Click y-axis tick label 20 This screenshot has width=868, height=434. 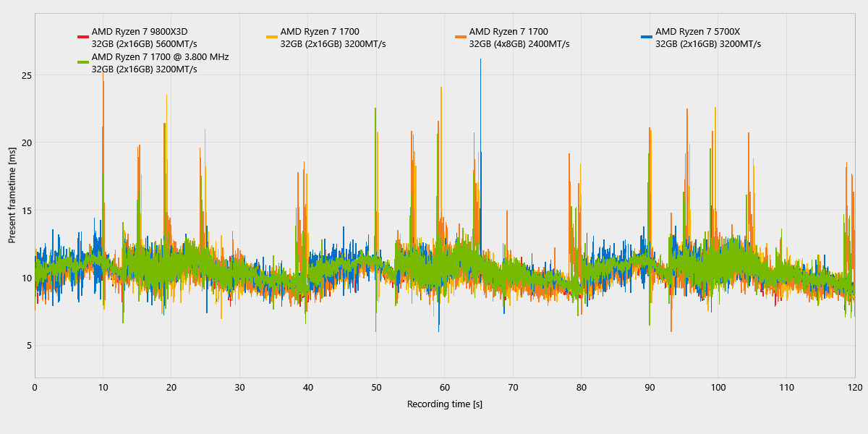pos(26,142)
